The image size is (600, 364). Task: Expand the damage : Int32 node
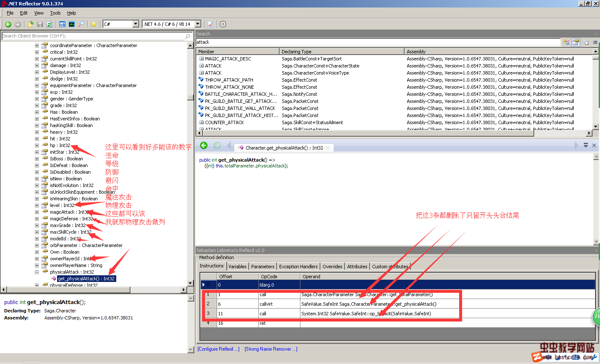tap(37, 65)
